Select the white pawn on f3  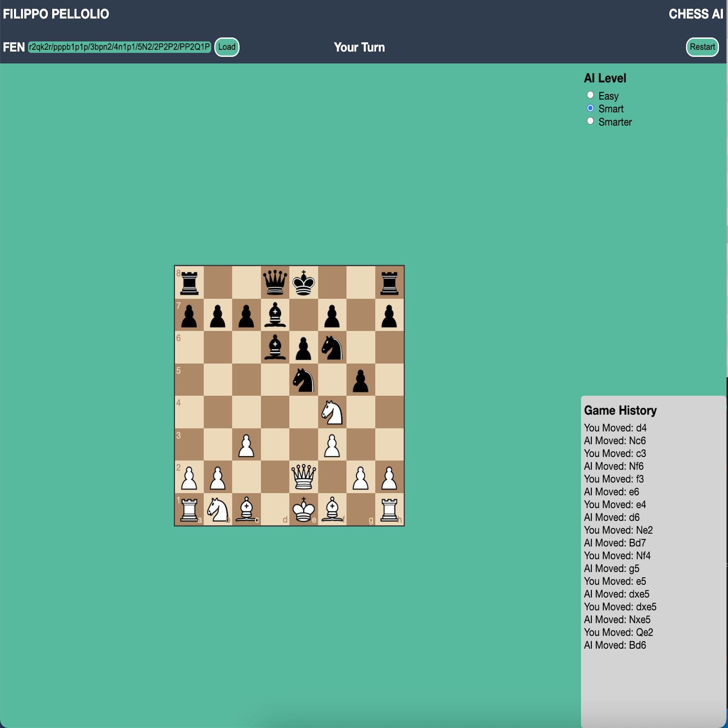[332, 445]
